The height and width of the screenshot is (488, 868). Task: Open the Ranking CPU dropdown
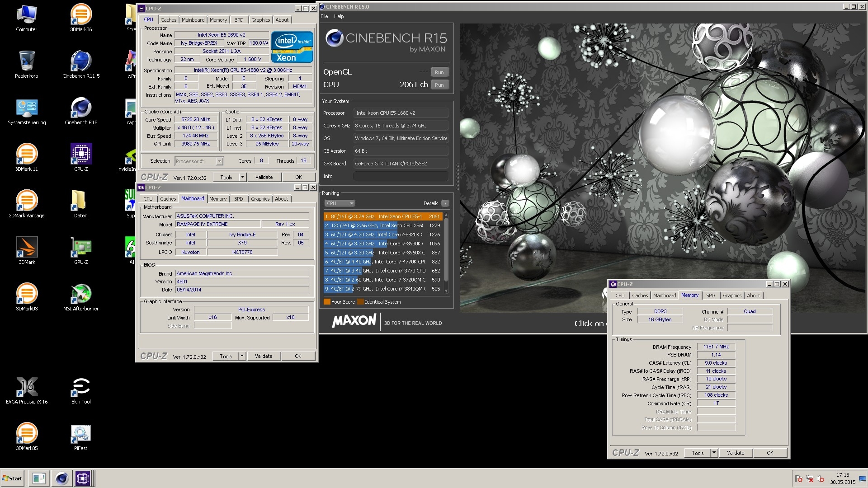coord(339,203)
